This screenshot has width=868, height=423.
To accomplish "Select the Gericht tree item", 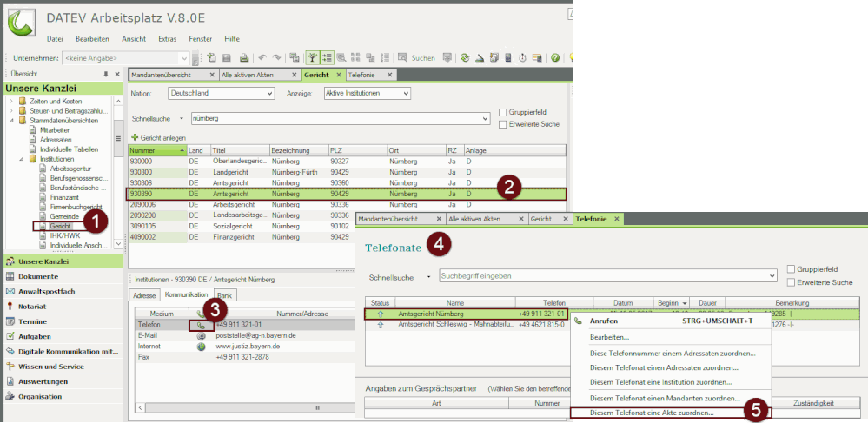I will click(61, 227).
